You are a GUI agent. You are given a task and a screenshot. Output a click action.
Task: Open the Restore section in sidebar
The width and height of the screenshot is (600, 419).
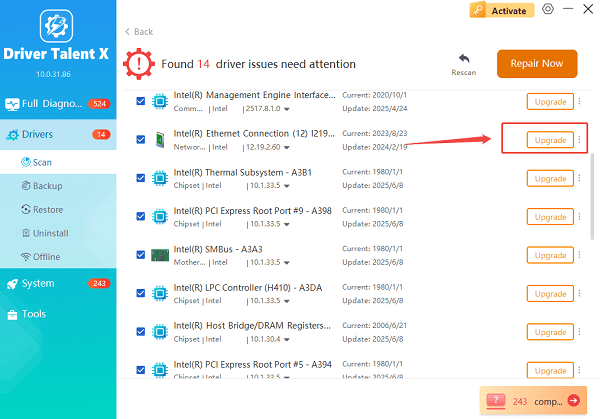[48, 210]
